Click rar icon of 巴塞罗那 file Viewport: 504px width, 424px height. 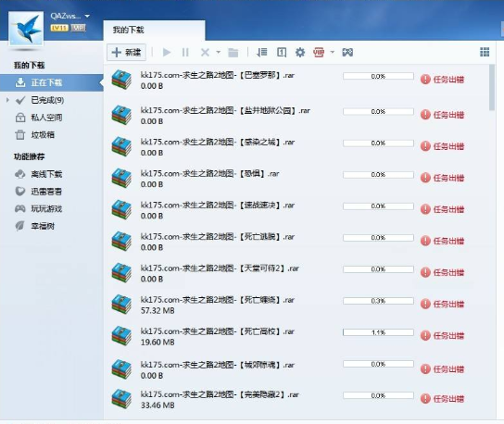121,80
